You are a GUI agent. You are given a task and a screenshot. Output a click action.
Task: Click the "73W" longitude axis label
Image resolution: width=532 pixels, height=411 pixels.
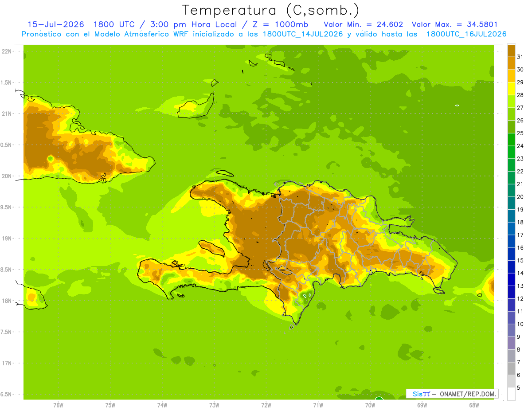[214, 406]
